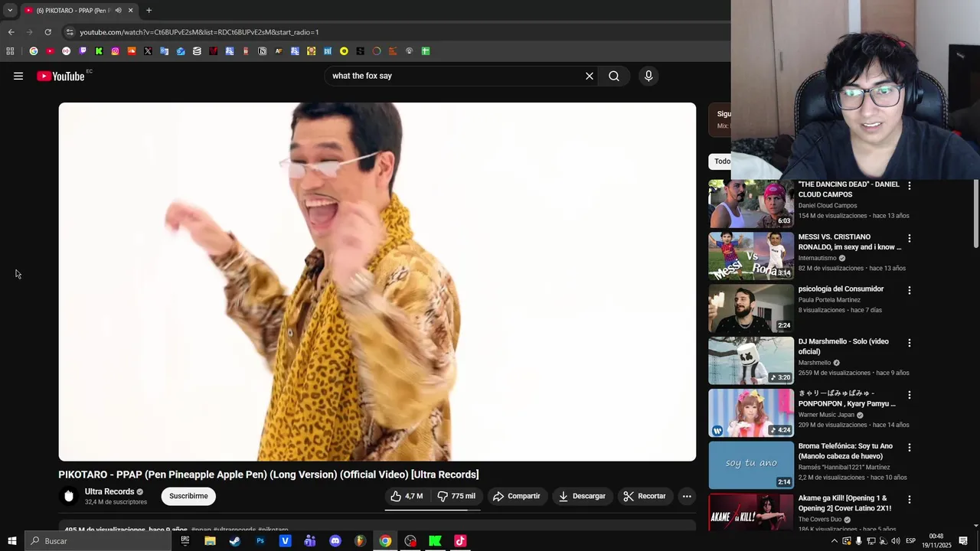Go to the YouTube home logo
This screenshot has height=551, width=980.
pos(60,76)
